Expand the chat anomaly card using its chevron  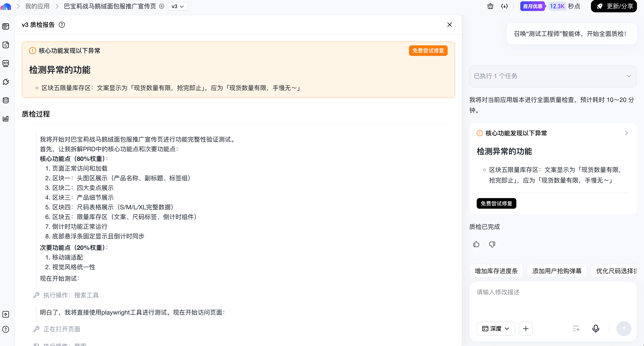pyautogui.click(x=626, y=133)
